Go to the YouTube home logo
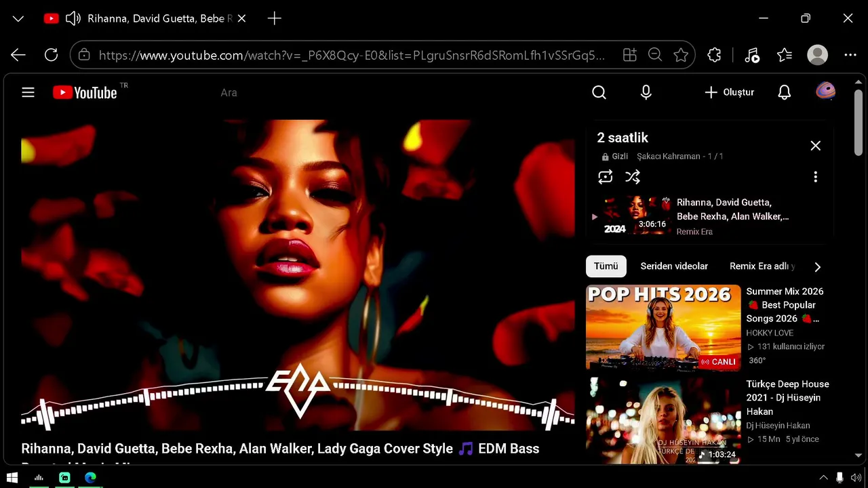This screenshot has height=488, width=868. (85, 92)
